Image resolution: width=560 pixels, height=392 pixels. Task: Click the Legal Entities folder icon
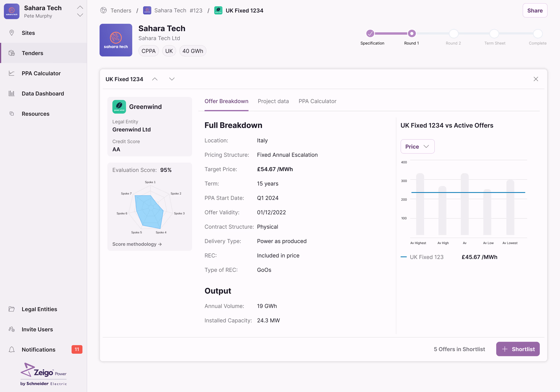pyautogui.click(x=11, y=309)
